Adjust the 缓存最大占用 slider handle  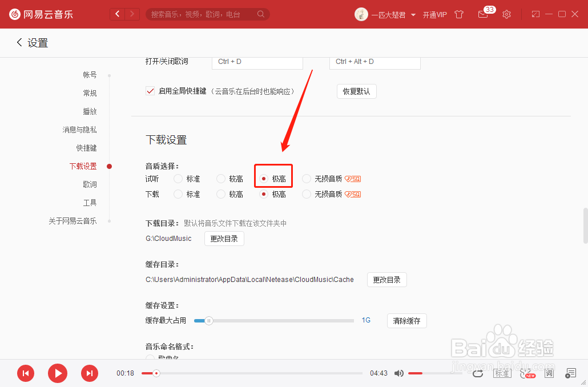click(x=209, y=321)
